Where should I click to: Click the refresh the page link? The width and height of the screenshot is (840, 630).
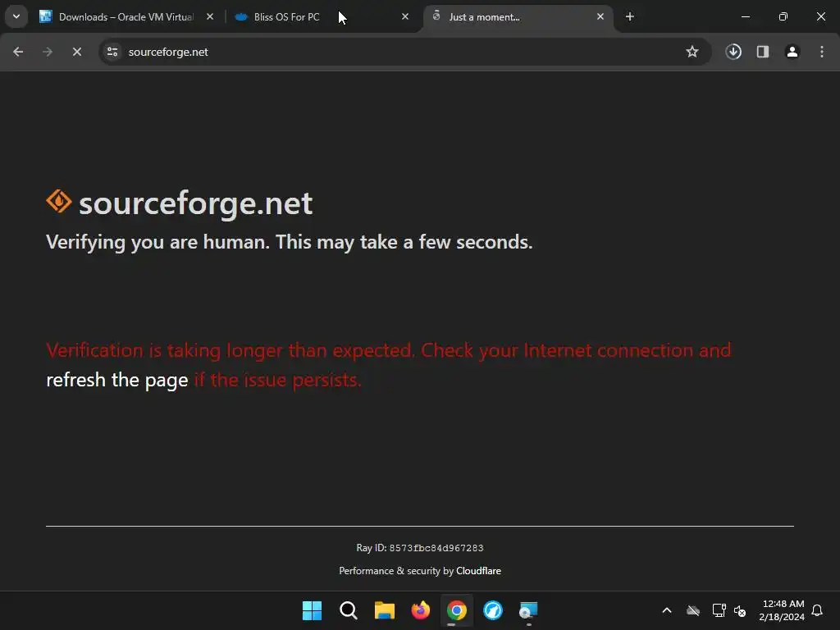click(x=116, y=380)
